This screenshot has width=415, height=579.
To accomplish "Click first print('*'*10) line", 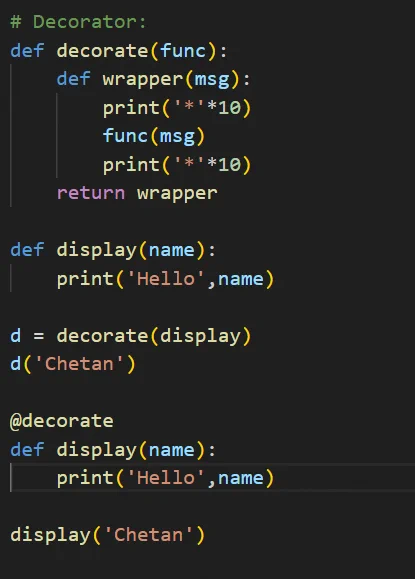I will tap(177, 108).
